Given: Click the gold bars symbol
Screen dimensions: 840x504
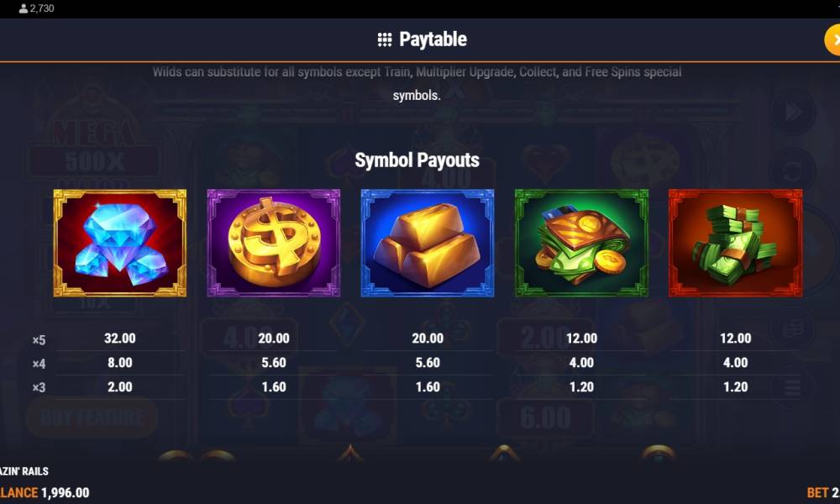Looking at the screenshot, I should [428, 243].
